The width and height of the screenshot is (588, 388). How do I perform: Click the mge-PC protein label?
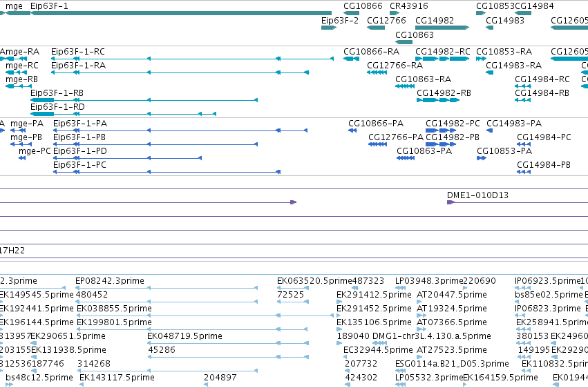35,151
